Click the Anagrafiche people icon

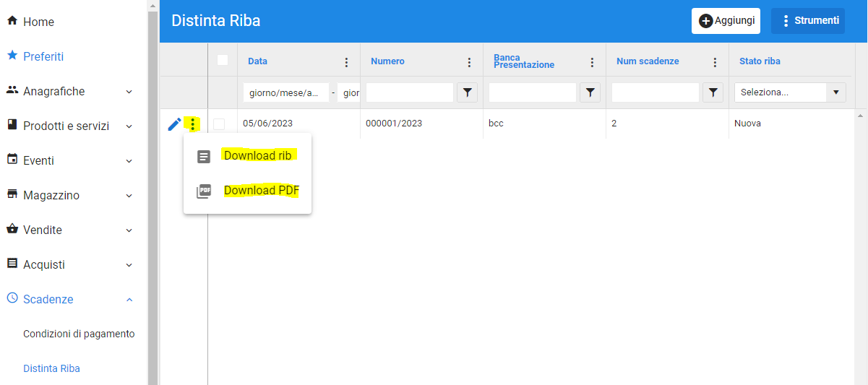12,90
